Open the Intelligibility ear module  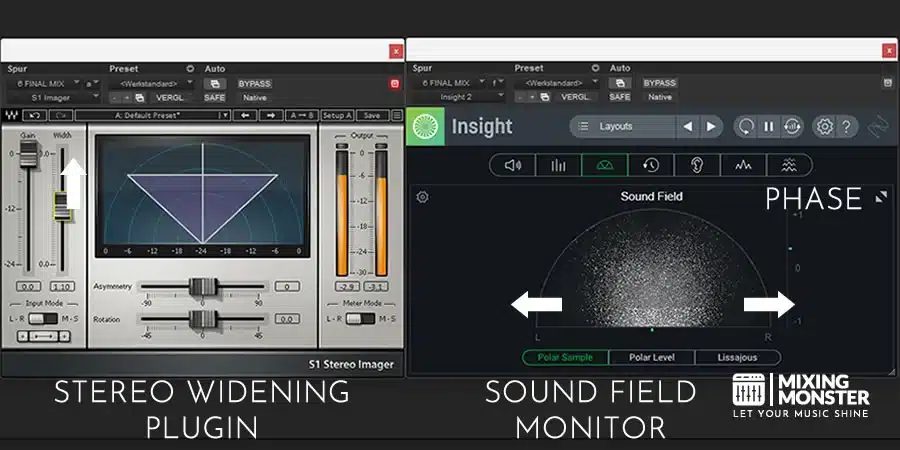(x=696, y=166)
